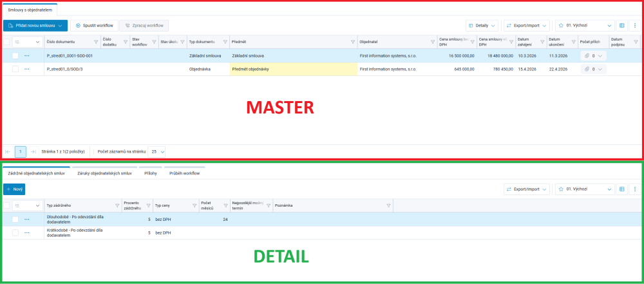Viewport: 644px width, 284px height.
Task: Open master grid row-selection mode dropdown
Action: click(28, 41)
